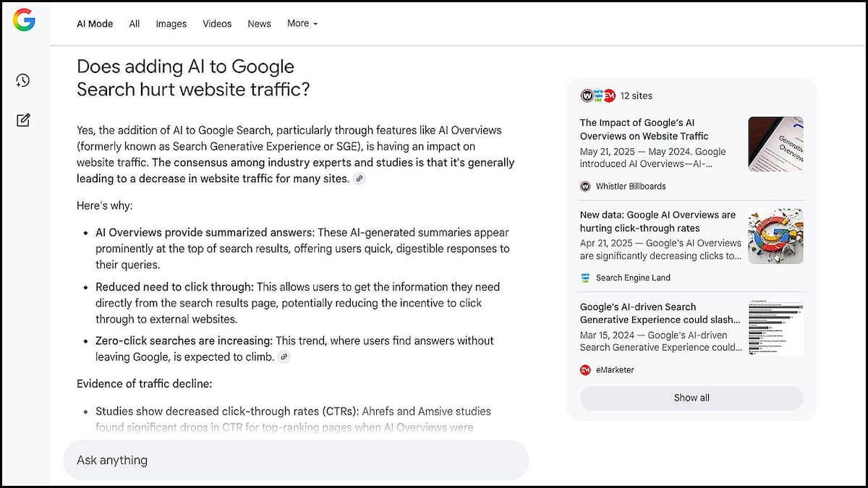Click link icon after zero-click searches bullet
Screen dimensions: 868x488
[x=284, y=357]
